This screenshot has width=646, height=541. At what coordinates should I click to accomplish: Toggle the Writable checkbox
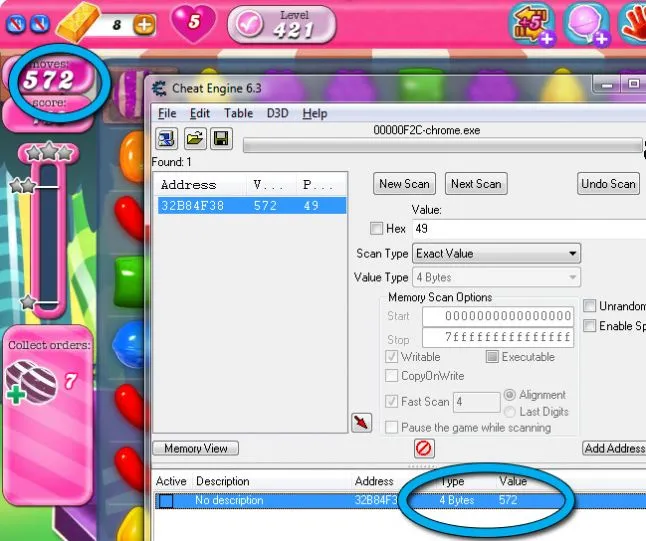(x=391, y=356)
